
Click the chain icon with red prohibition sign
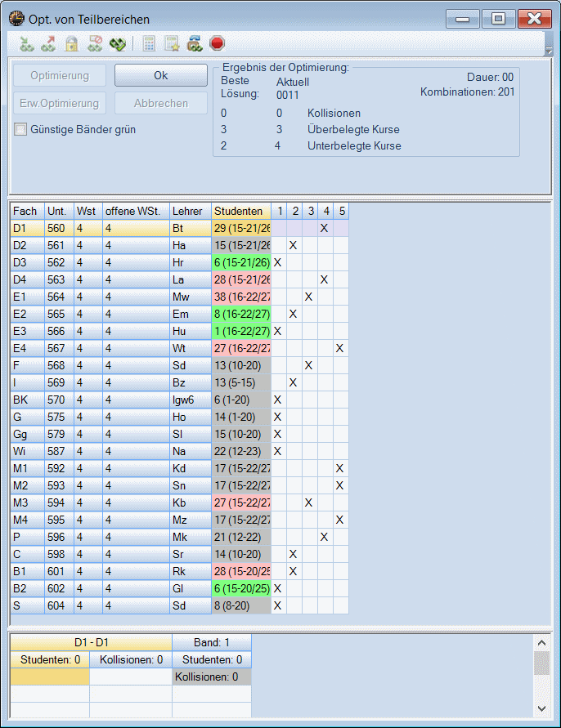point(95,43)
